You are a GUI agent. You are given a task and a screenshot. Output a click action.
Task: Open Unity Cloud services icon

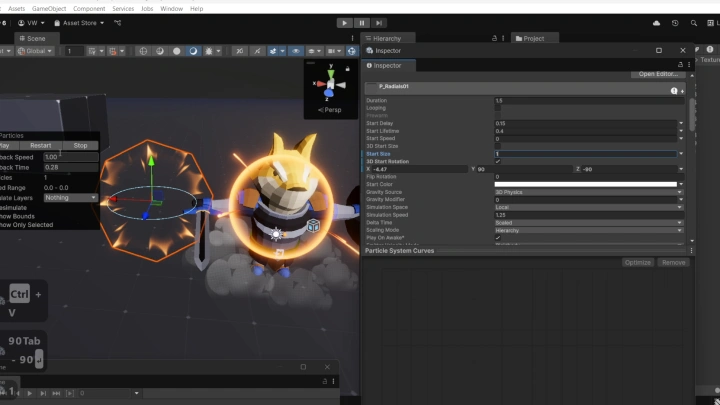point(656,23)
